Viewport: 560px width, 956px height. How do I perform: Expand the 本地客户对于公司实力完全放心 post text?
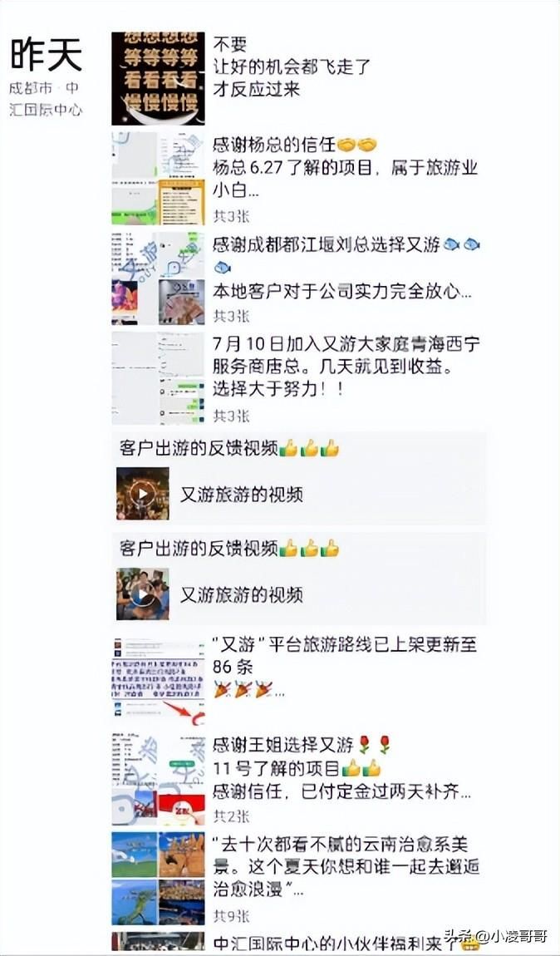tap(341, 292)
